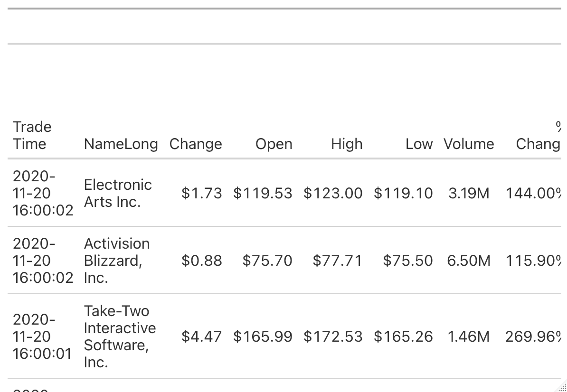Sort by the Low column header
The width and height of the screenshot is (567, 392).
[419, 144]
